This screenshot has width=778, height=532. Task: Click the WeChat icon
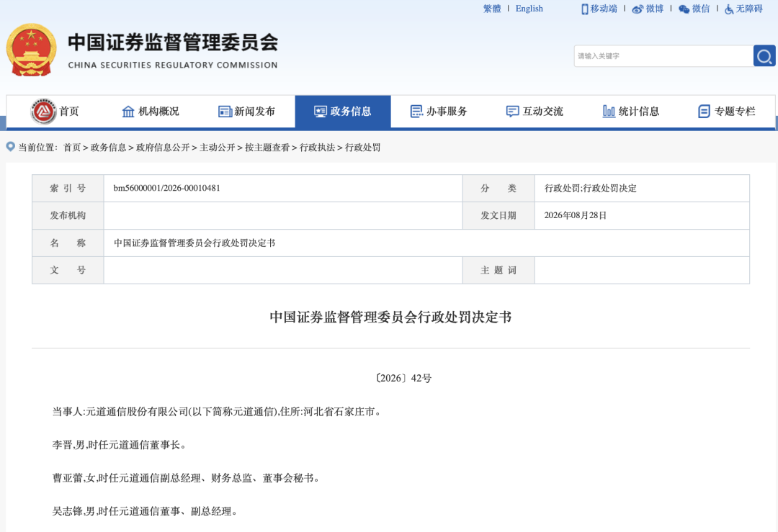click(x=684, y=9)
